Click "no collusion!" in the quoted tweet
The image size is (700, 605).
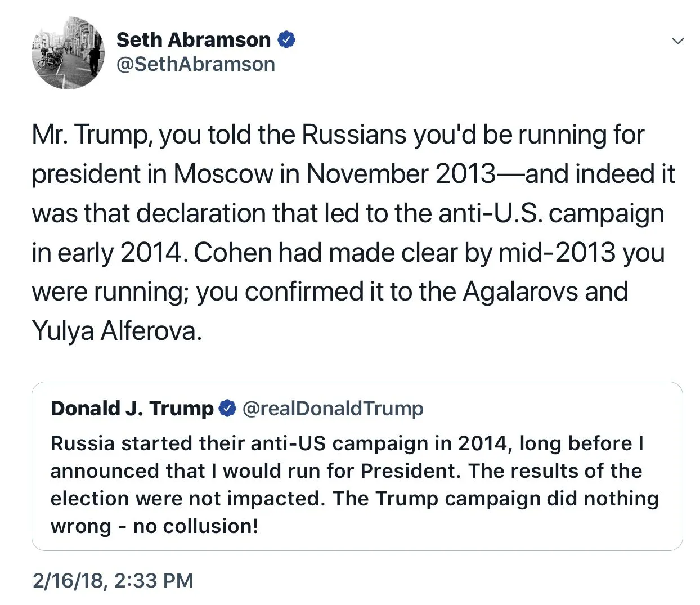195,526
